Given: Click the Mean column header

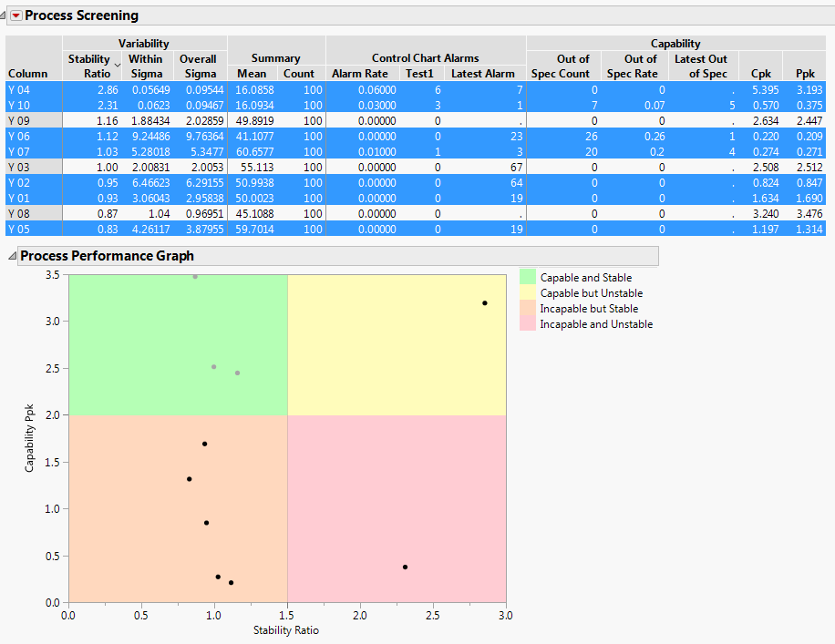Looking at the screenshot, I should pos(253,73).
